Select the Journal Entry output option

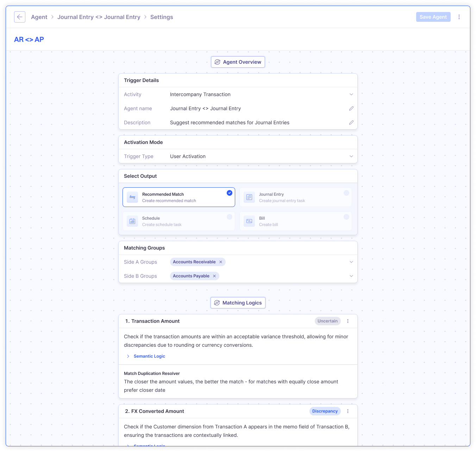point(296,197)
